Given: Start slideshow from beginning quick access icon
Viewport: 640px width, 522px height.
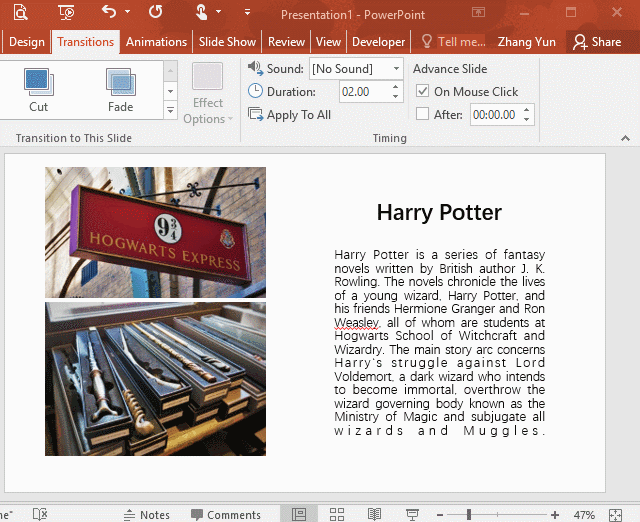Looking at the screenshot, I should [x=66, y=12].
